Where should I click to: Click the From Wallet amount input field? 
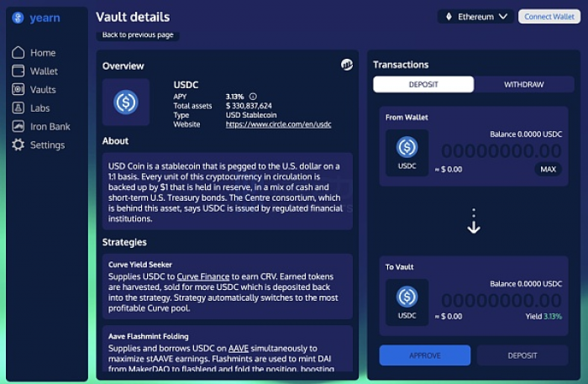pos(501,151)
